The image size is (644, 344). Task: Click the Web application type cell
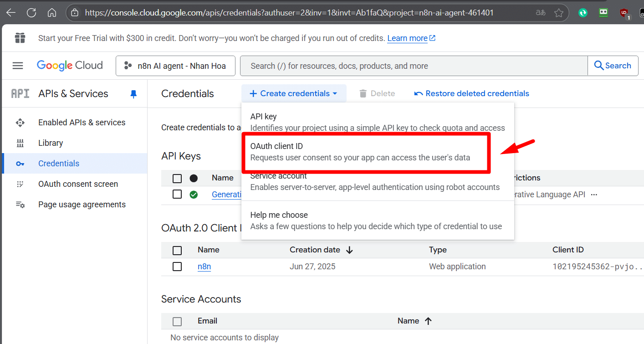[457, 267]
